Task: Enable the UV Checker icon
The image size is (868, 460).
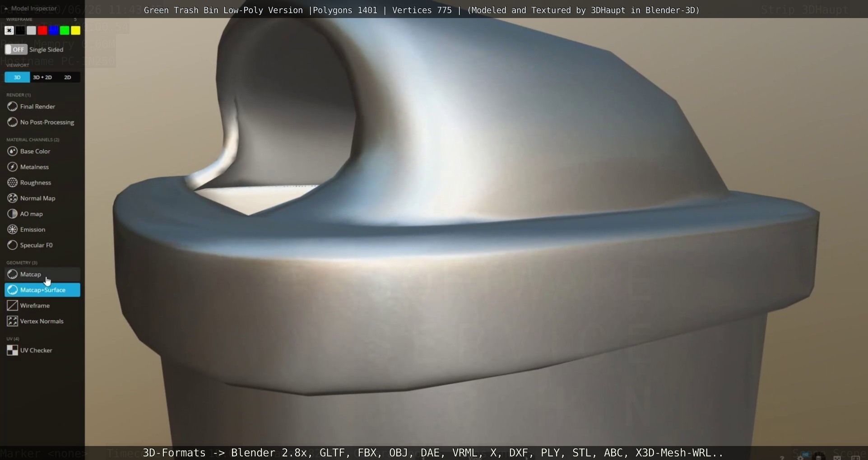Action: click(x=13, y=350)
